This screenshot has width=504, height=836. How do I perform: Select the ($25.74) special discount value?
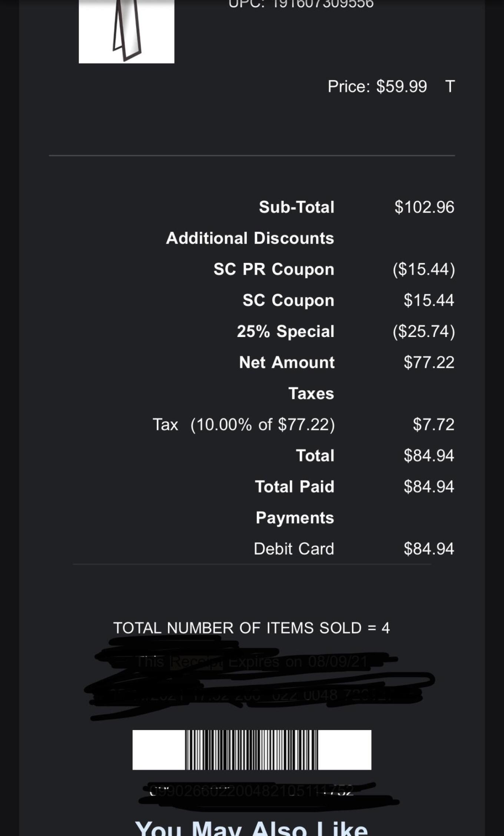[x=424, y=331]
